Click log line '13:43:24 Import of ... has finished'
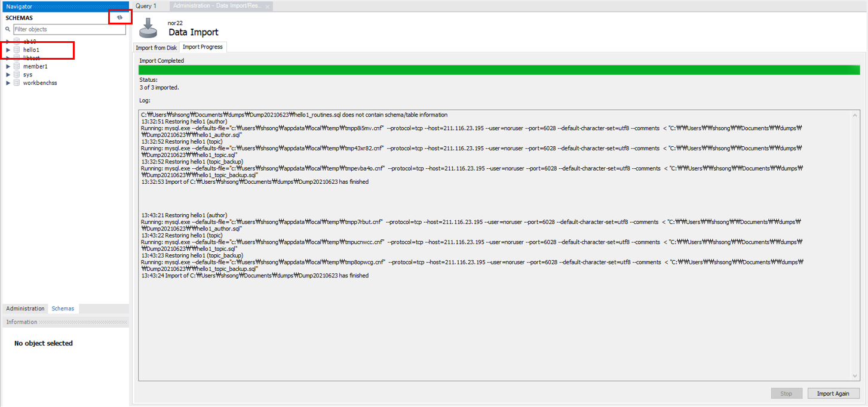This screenshot has height=407, width=868. point(255,276)
